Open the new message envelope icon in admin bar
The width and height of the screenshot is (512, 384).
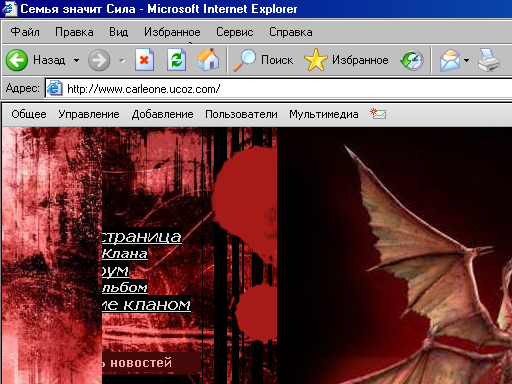point(378,114)
